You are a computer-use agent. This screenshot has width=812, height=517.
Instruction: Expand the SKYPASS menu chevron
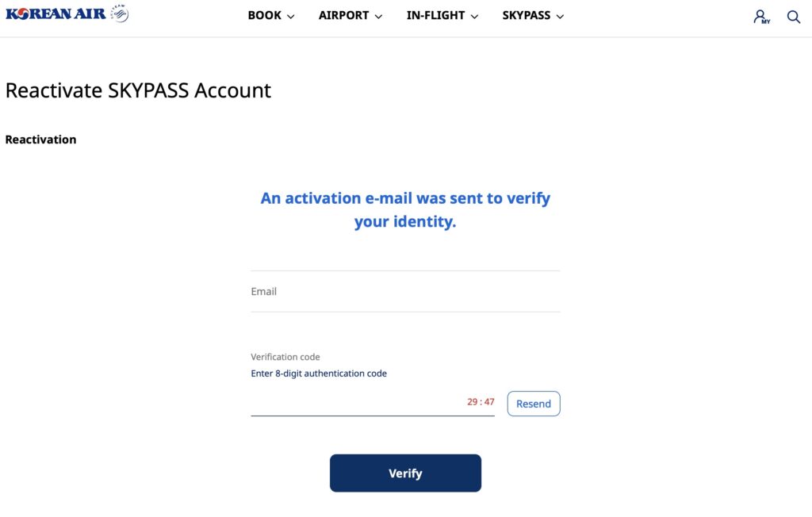point(560,17)
